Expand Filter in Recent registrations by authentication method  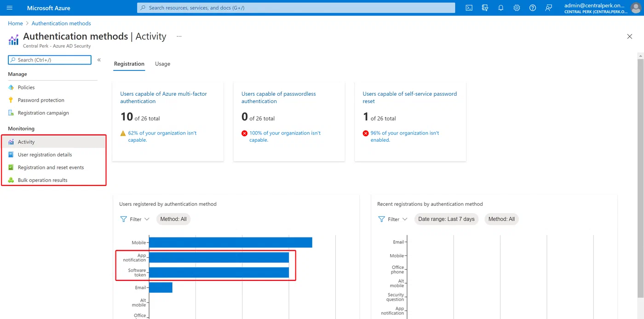[393, 219]
